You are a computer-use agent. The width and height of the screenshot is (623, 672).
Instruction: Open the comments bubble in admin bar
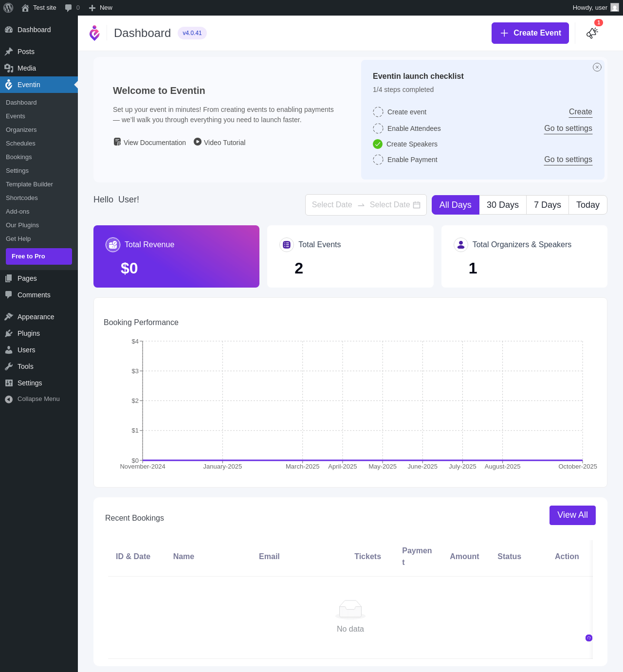(73, 8)
